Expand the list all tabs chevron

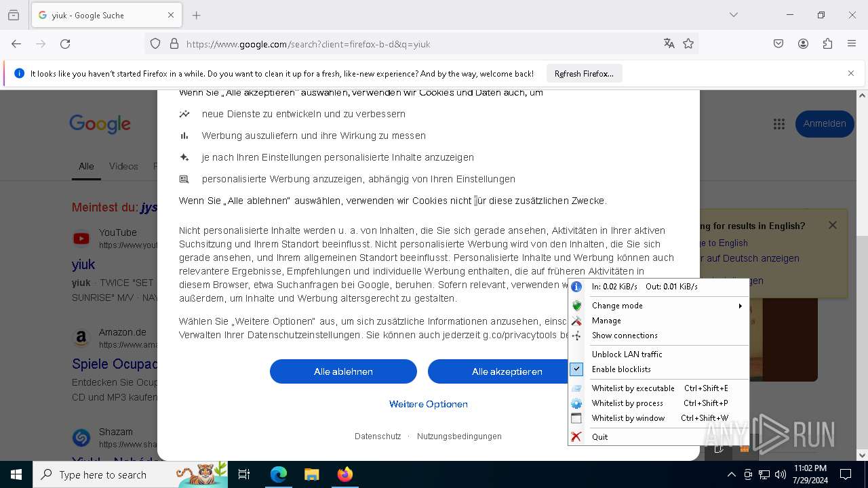click(734, 15)
